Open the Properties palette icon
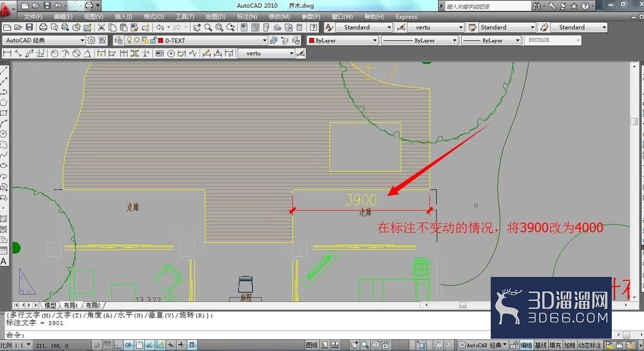The image size is (644, 351). (x=244, y=28)
